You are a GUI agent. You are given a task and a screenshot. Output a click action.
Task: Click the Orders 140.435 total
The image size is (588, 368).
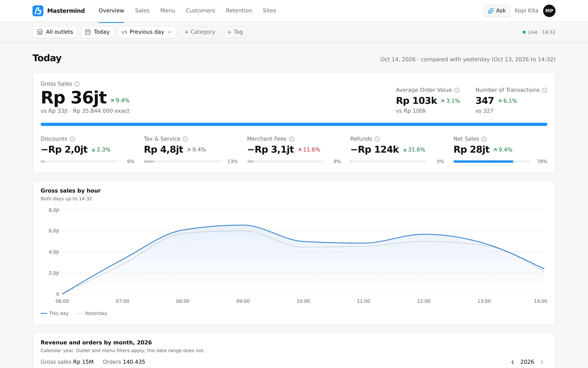pyautogui.click(x=124, y=362)
